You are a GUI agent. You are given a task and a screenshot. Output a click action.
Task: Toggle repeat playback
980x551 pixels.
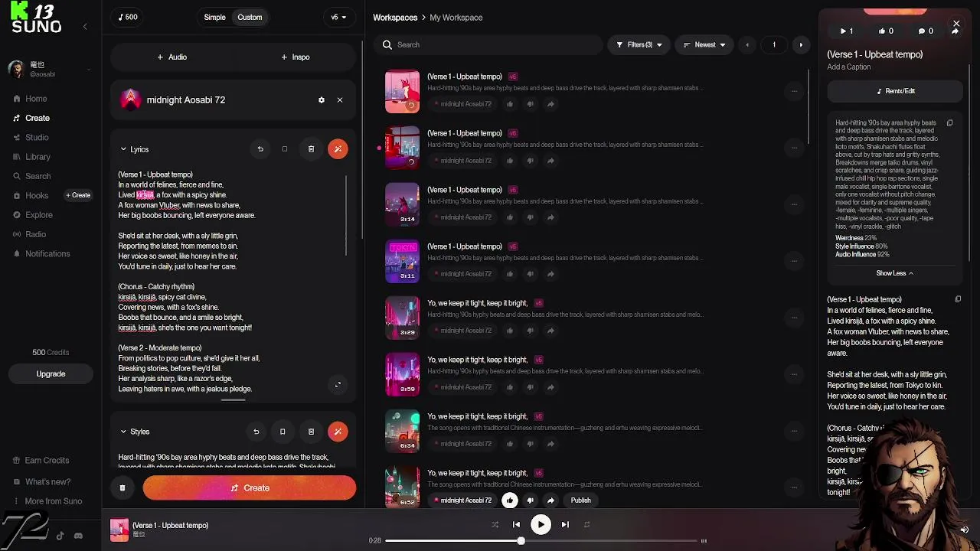(586, 525)
